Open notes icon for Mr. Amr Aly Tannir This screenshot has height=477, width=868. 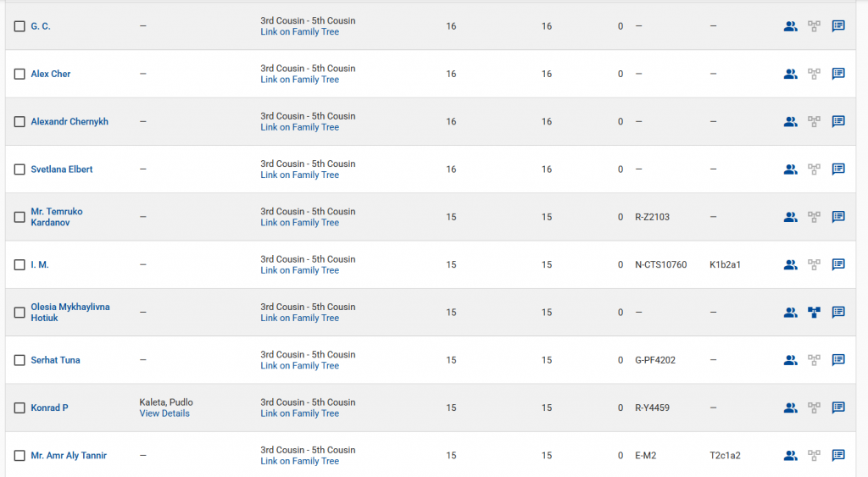pos(838,456)
